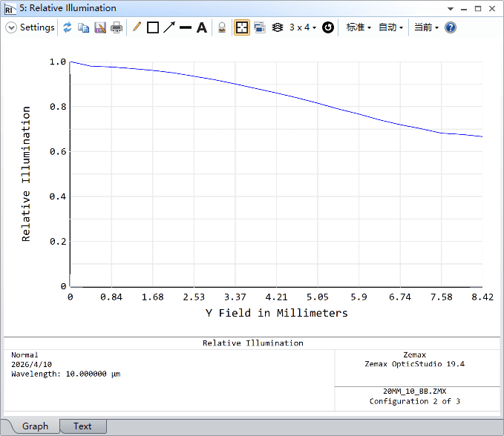Screen dimensions: 504x436
Task: Open the 当前 dropdown menu
Action: click(x=426, y=27)
